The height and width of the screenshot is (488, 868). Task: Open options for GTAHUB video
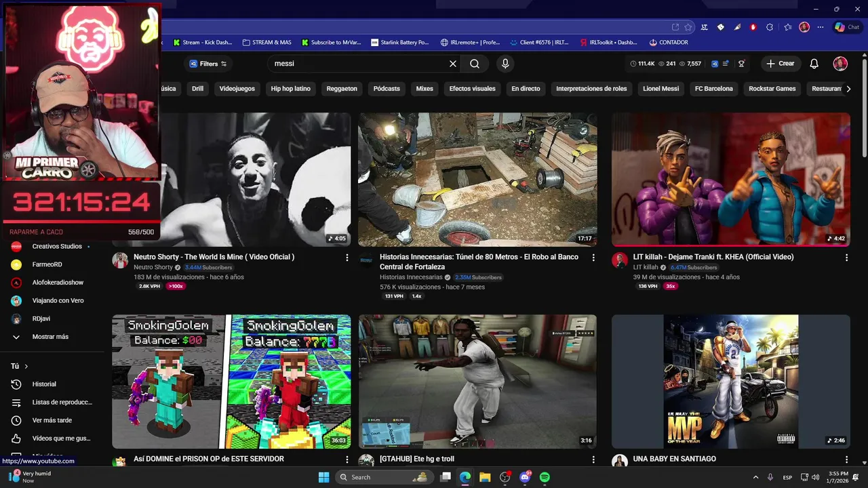[x=593, y=460]
